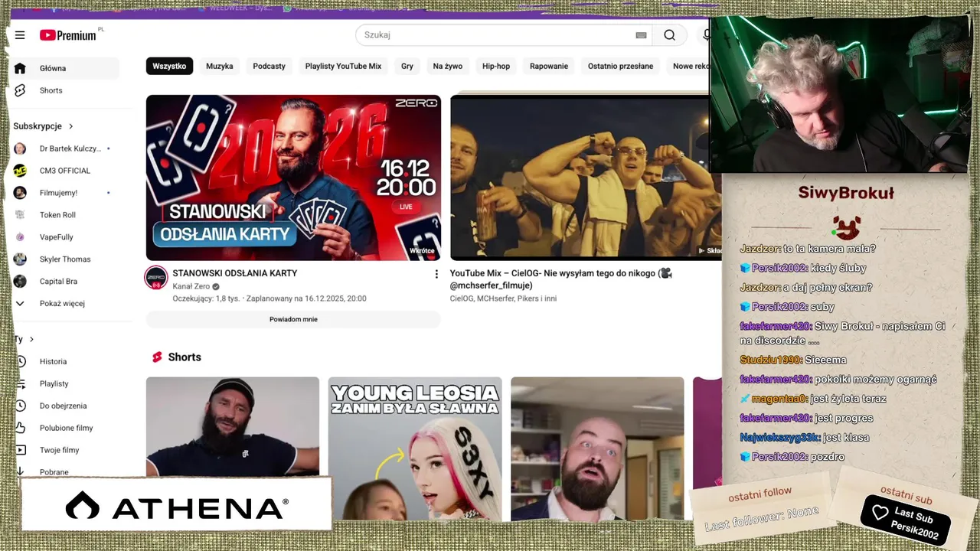This screenshot has width=980, height=551.
Task: Click the search magnifier button
Action: 669,35
